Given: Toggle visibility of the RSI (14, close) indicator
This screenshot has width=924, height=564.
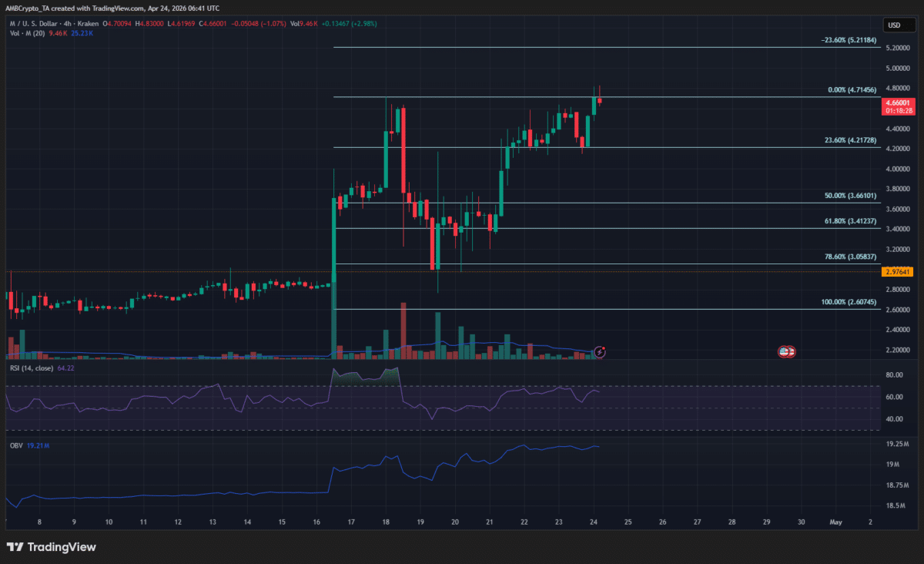Looking at the screenshot, I should click(31, 368).
